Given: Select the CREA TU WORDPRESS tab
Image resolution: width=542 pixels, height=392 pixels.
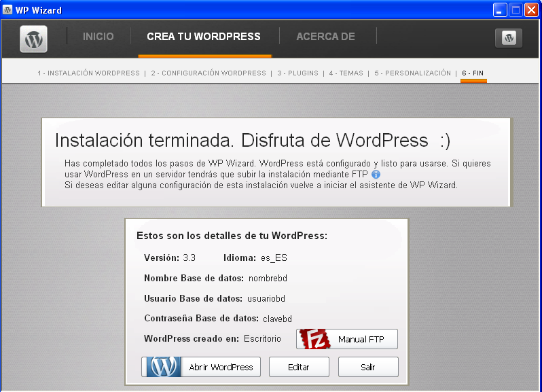Looking at the screenshot, I should (204, 36).
